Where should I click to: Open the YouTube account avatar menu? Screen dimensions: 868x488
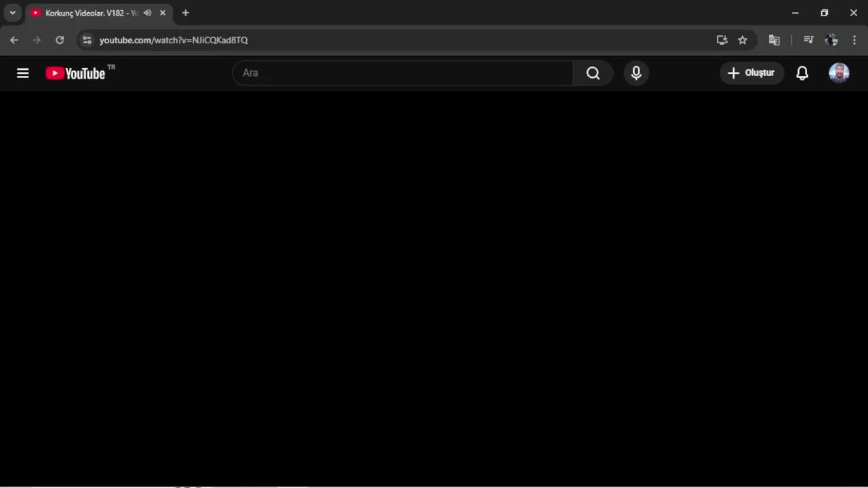tap(839, 73)
